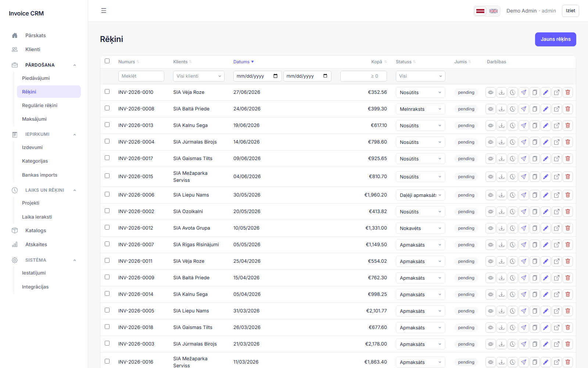Viewport: 588px width, 368px height.
Task: Sort table by Kopā column
Action: [379, 62]
